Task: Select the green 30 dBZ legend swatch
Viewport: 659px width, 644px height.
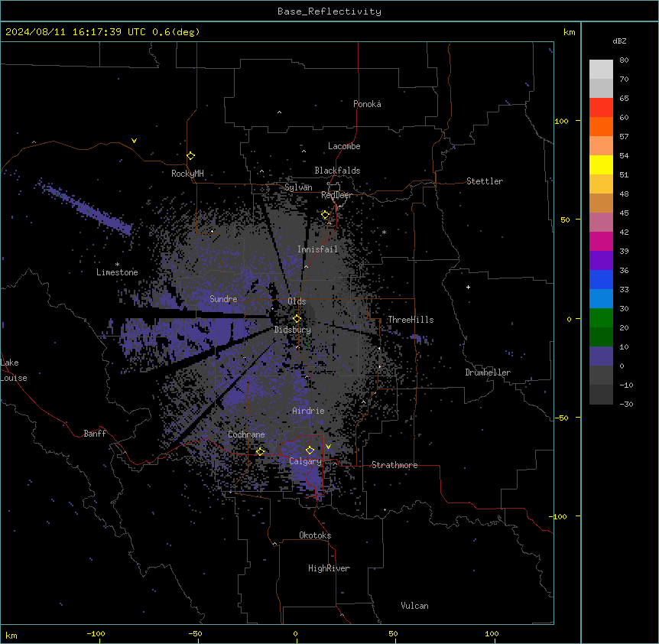Action: click(x=601, y=318)
